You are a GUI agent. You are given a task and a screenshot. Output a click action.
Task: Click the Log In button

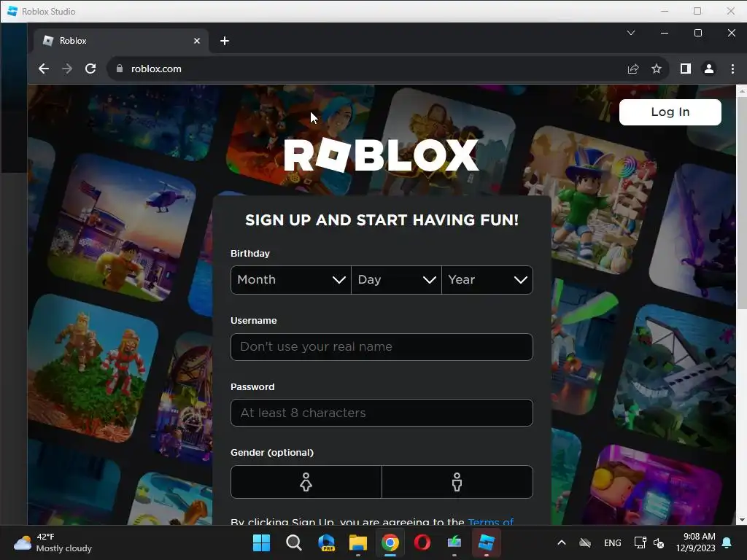pyautogui.click(x=670, y=112)
